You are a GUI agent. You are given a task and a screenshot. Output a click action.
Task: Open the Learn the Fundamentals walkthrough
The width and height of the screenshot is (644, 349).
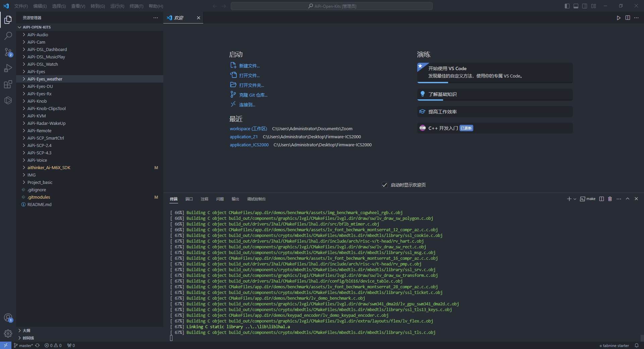pos(495,94)
